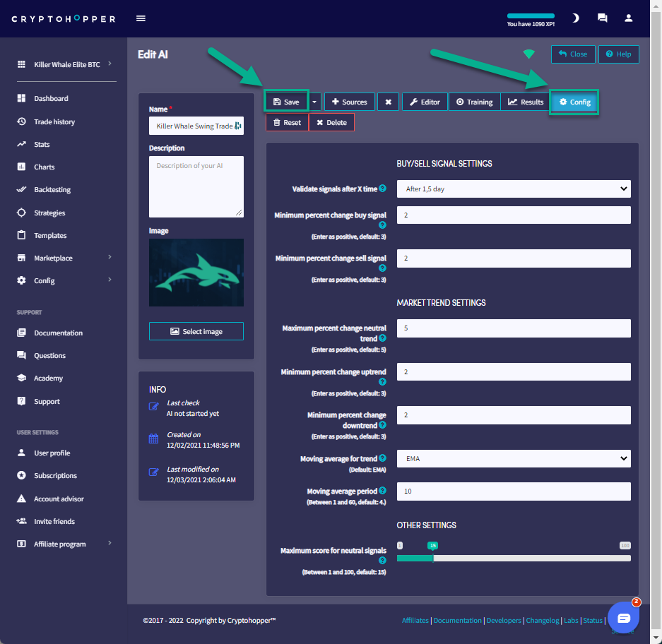
Task: Click the Select image button
Action: pyautogui.click(x=196, y=331)
